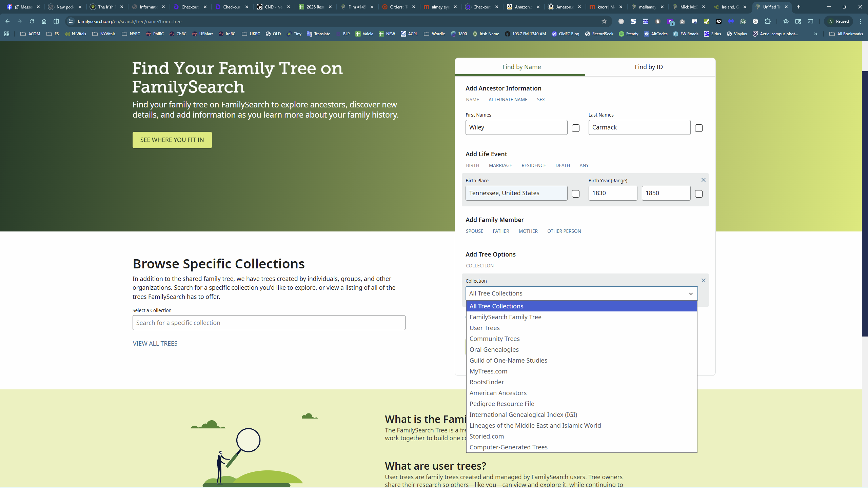Image resolution: width=868 pixels, height=488 pixels.
Task: Switch to the Find by ID tab
Action: [649, 67]
